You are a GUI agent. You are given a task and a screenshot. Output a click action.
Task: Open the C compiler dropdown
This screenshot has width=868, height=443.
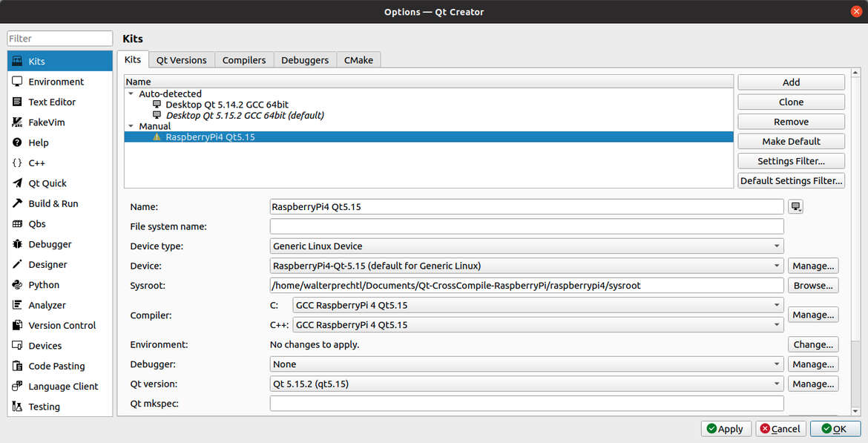[x=538, y=305]
